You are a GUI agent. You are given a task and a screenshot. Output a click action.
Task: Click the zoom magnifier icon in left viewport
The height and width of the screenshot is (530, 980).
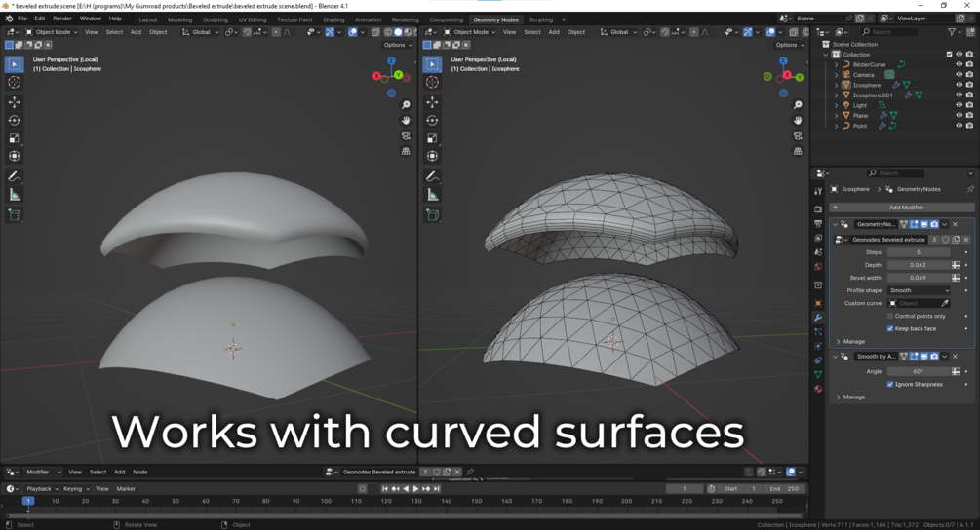pyautogui.click(x=406, y=105)
